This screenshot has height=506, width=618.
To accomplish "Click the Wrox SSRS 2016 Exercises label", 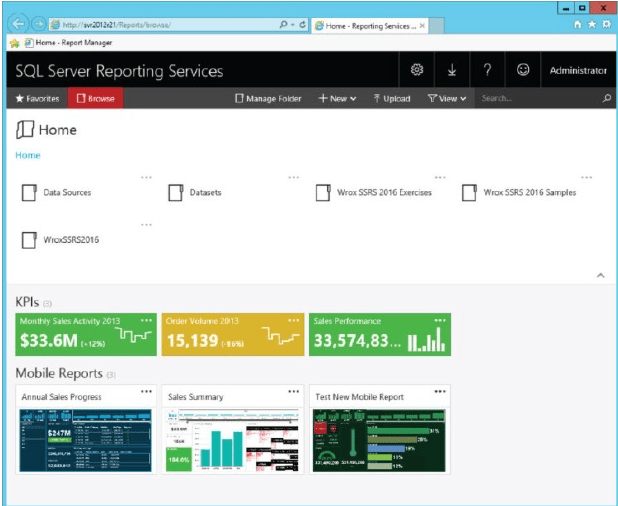I will (x=384, y=193).
